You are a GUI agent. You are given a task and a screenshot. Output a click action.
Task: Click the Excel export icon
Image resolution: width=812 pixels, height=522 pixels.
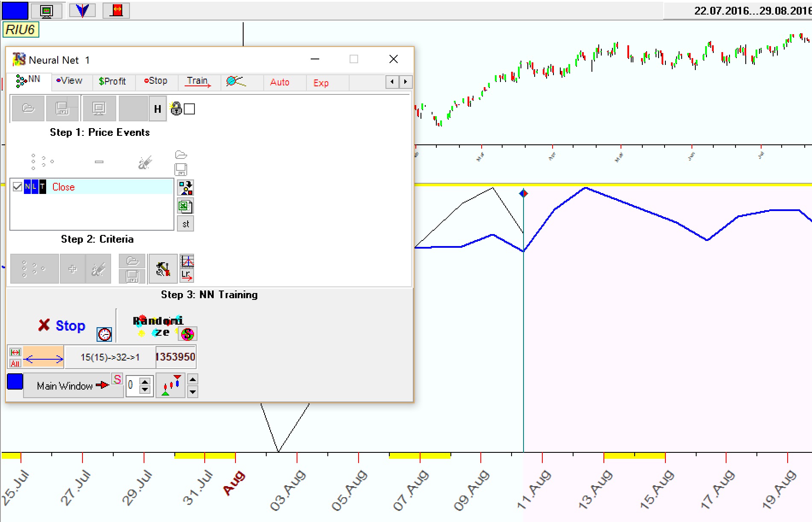(x=185, y=206)
